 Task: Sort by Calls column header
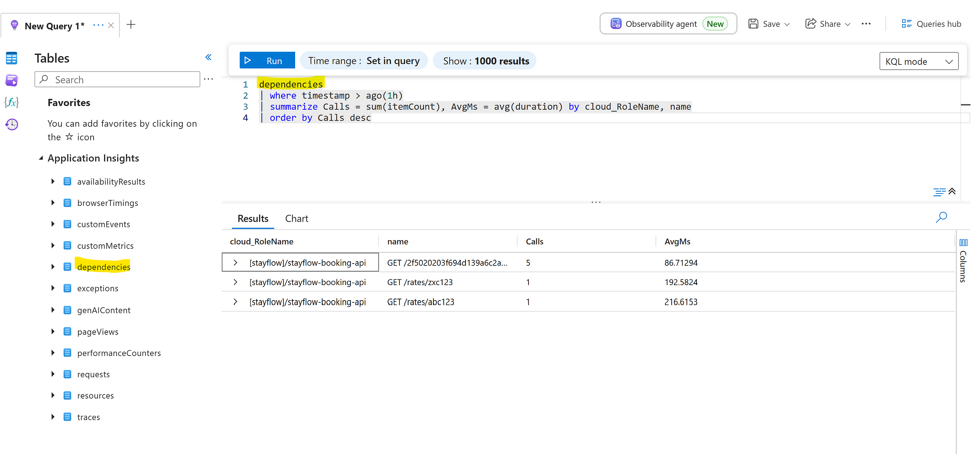click(x=534, y=241)
